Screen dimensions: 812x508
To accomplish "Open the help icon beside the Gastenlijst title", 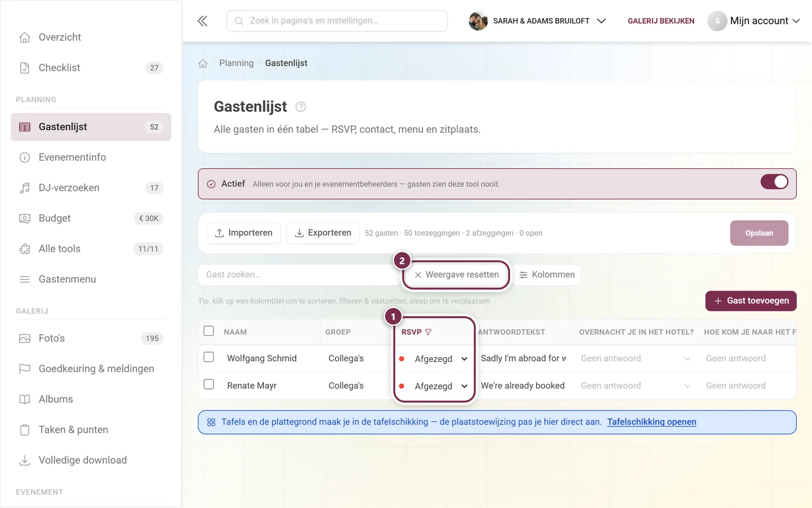I will (x=301, y=107).
